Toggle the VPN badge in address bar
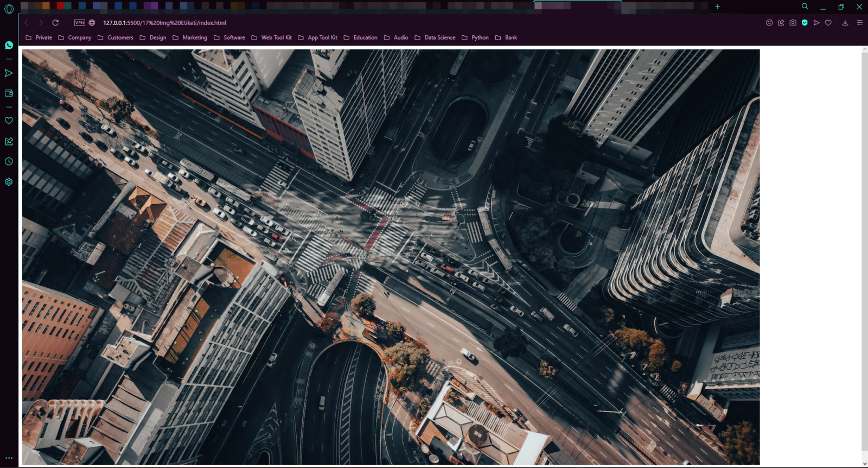868x468 pixels. coord(79,23)
